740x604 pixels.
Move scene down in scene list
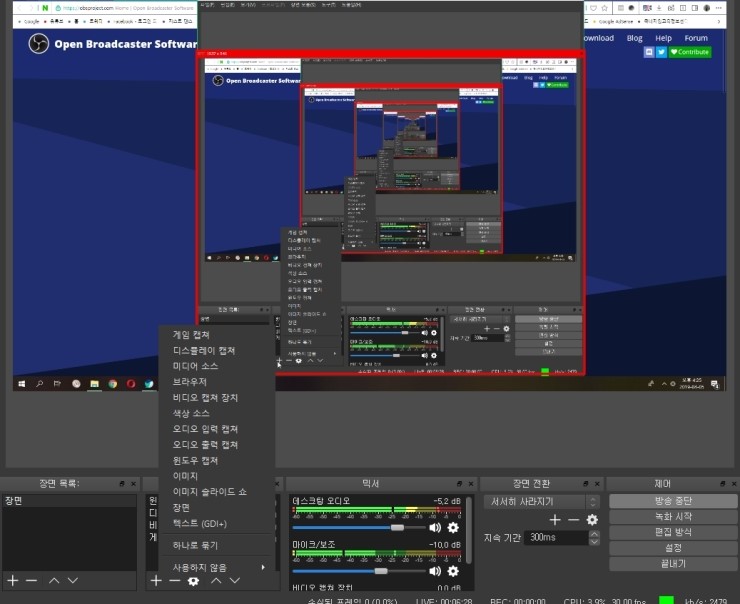(x=73, y=580)
